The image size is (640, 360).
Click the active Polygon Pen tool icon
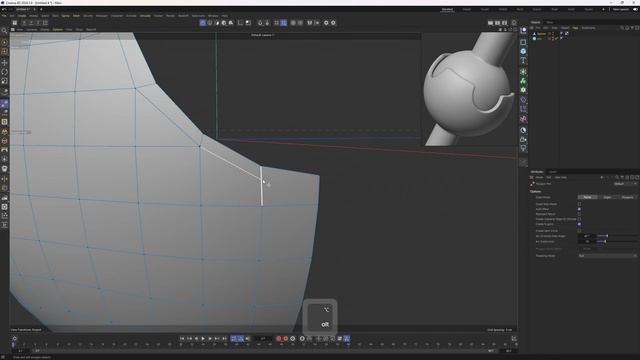(4, 104)
